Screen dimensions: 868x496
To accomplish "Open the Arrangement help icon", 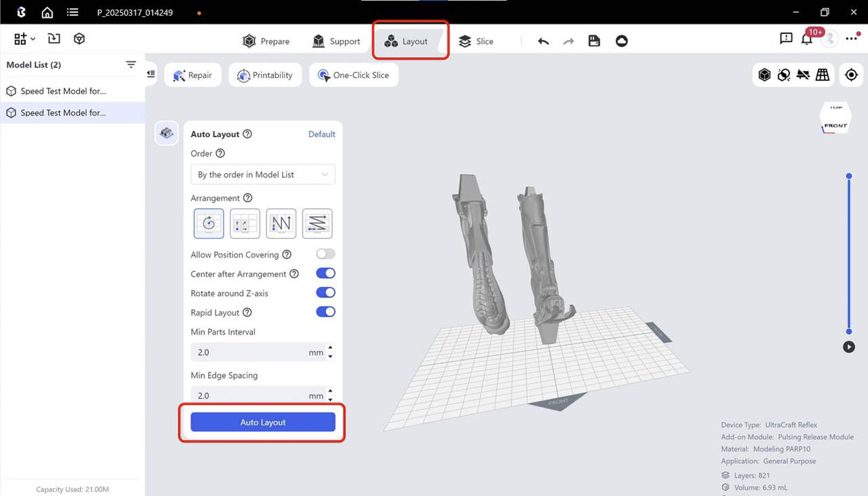I will [248, 198].
